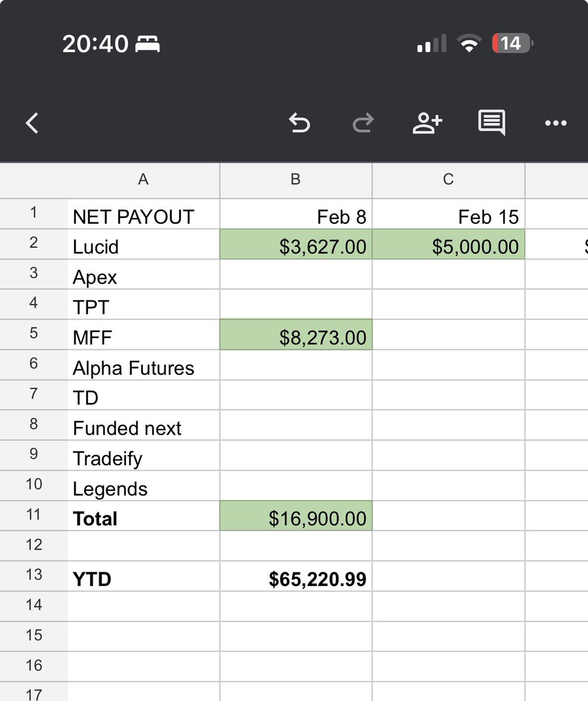This screenshot has height=701, width=588.
Task: Select the bold Total label cell
Action: [144, 516]
